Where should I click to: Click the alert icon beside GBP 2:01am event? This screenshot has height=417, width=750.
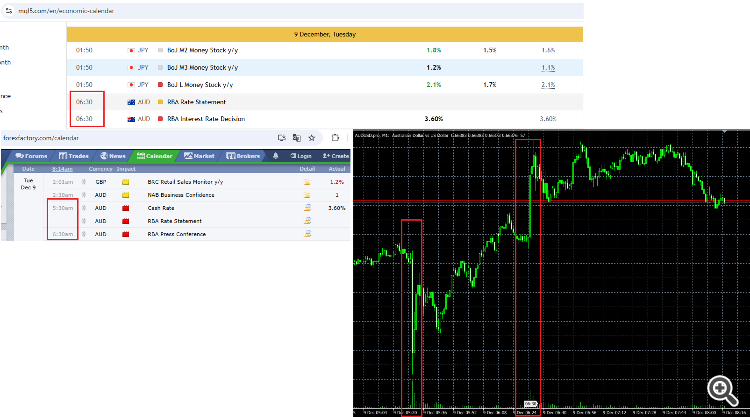coord(84,182)
